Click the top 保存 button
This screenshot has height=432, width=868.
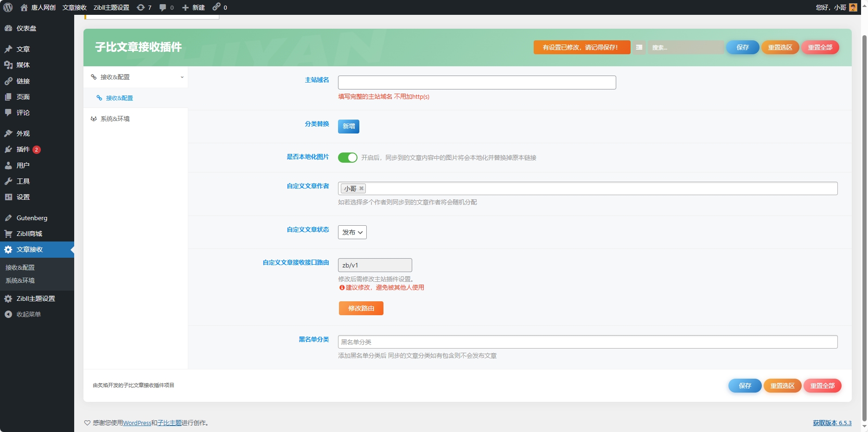tap(742, 47)
